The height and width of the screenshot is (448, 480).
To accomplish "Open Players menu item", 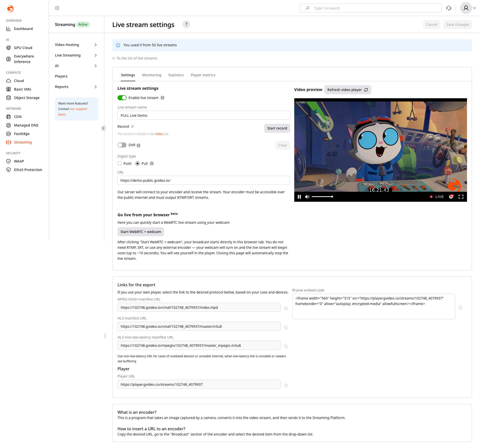I will pyautogui.click(x=61, y=76).
